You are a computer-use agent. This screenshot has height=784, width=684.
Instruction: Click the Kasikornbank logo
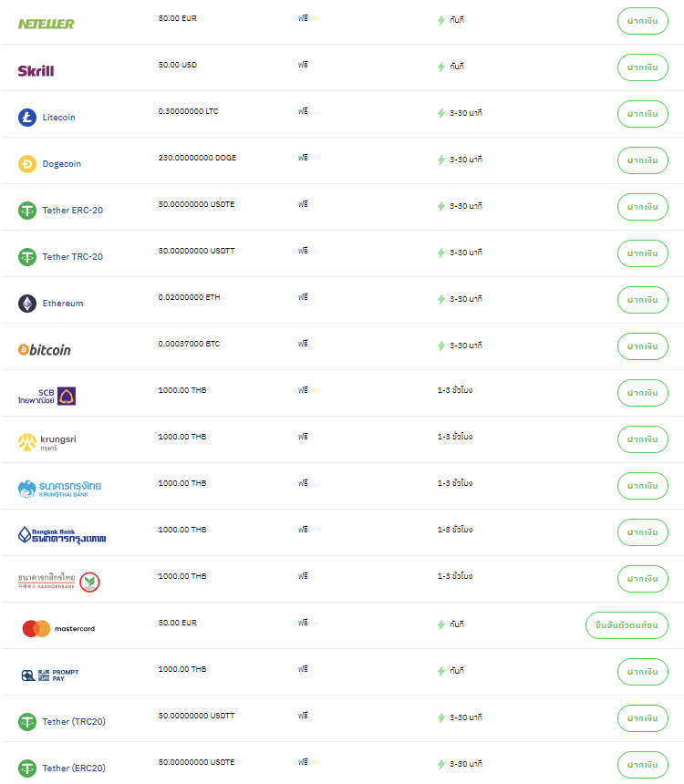pos(59,581)
